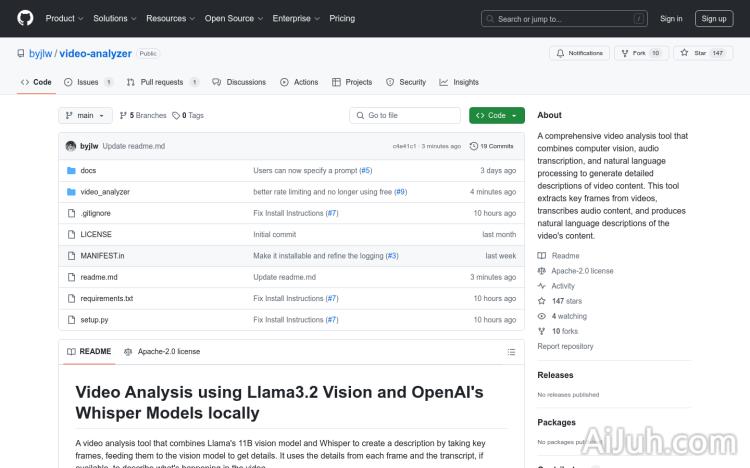View the 4 watching link
This screenshot has width=750, height=468.
pos(562,316)
